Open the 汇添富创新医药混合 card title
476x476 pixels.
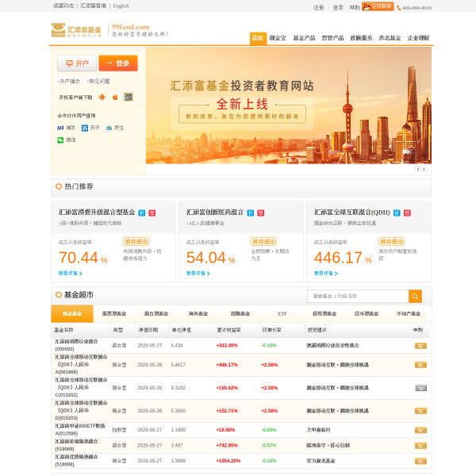point(215,213)
